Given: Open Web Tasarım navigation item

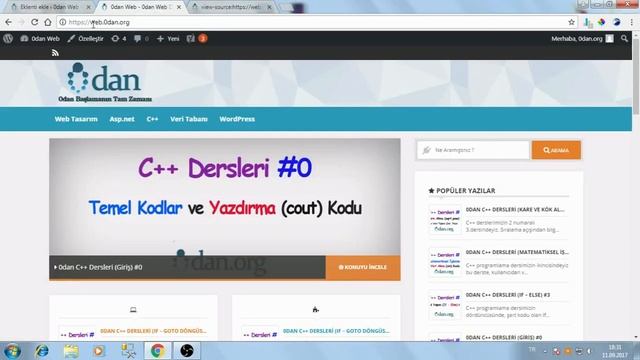Looking at the screenshot, I should pyautogui.click(x=76, y=119).
